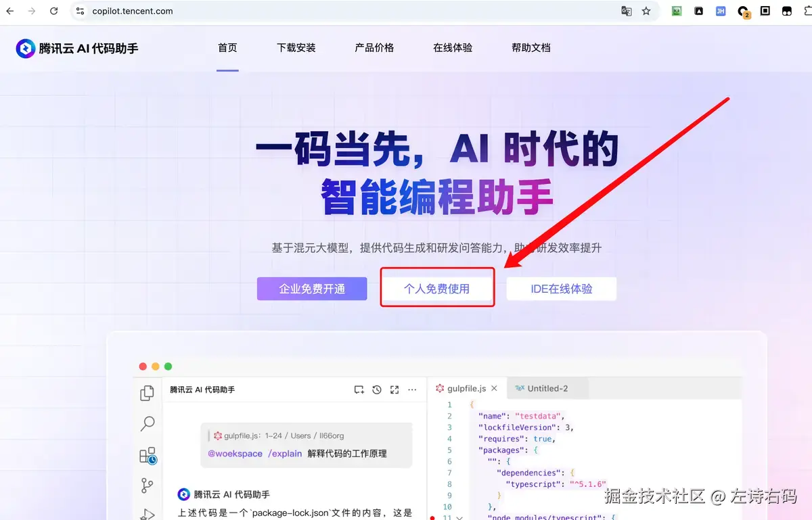812x520 pixels.
Task: Click 解释代码的工作原理 prompt text
Action: (347, 454)
